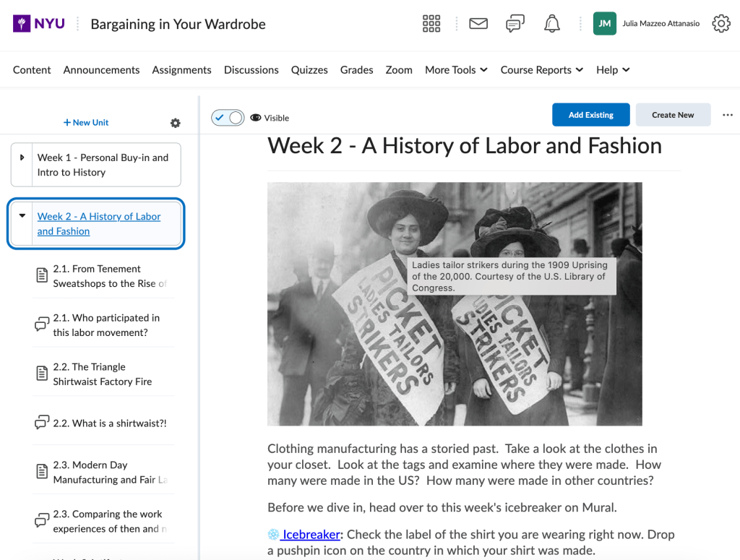Open the subscription alerts chat bubble icon
This screenshot has width=740, height=560.
tap(515, 24)
